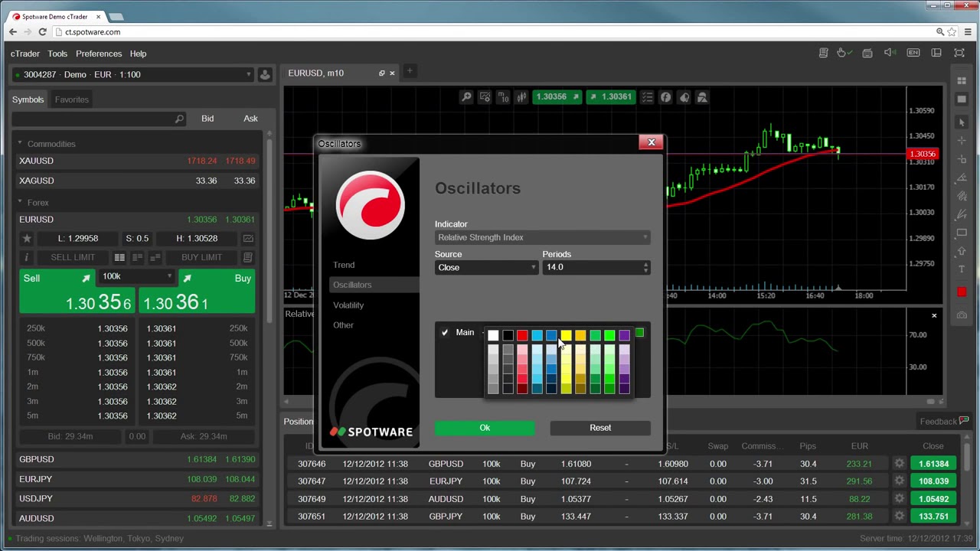
Task: Pick the white color swatch in the palette
Action: (x=493, y=335)
